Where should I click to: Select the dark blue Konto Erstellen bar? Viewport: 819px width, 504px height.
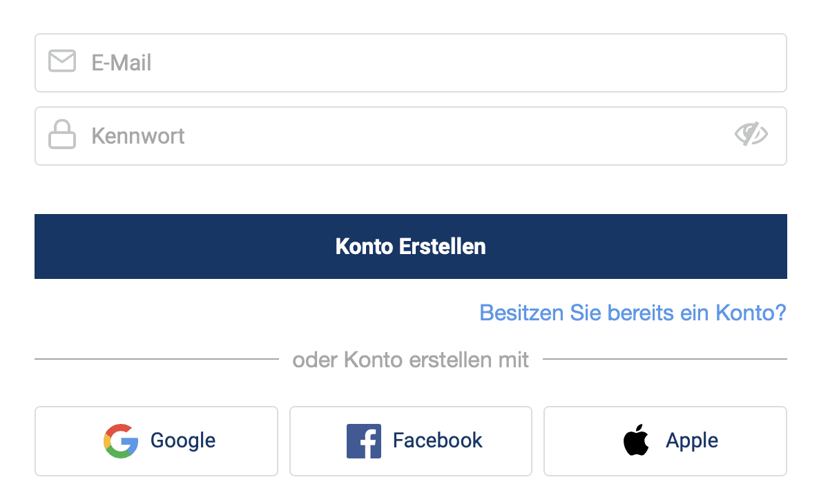pos(410,246)
